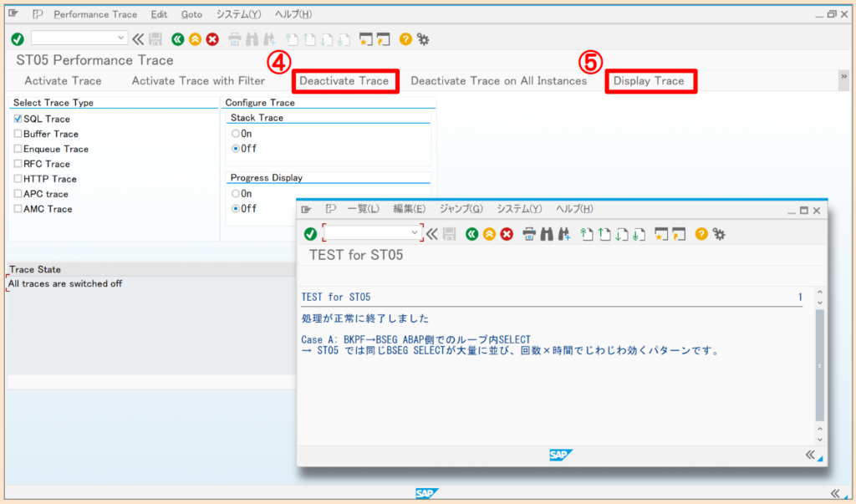Screen dimensions: 856x504
Task: Open the Goto menu
Action: click(x=190, y=14)
